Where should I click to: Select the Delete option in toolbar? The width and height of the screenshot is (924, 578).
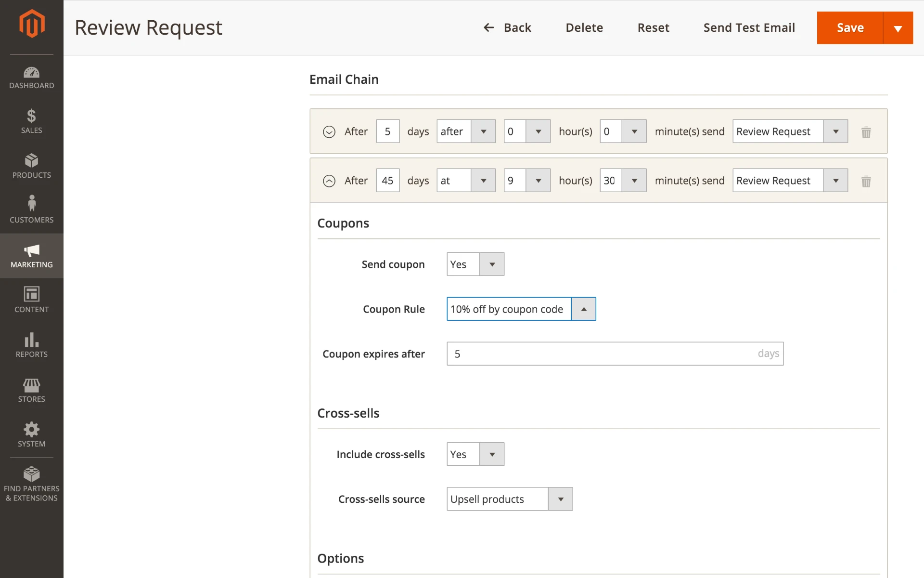tap(584, 27)
